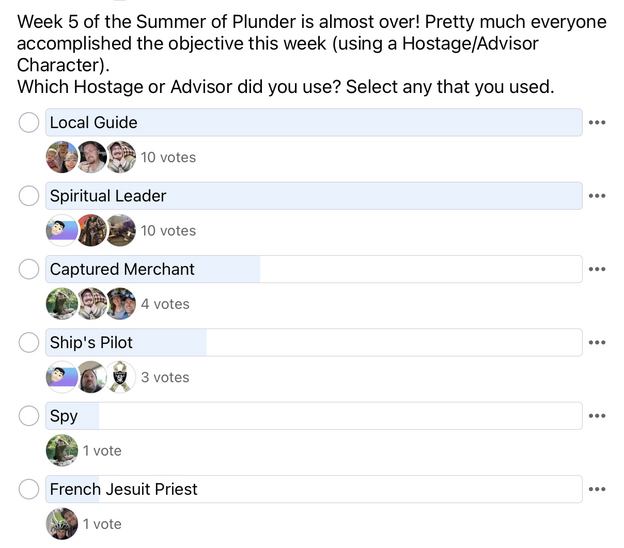Open more options for Local Guide

[597, 123]
